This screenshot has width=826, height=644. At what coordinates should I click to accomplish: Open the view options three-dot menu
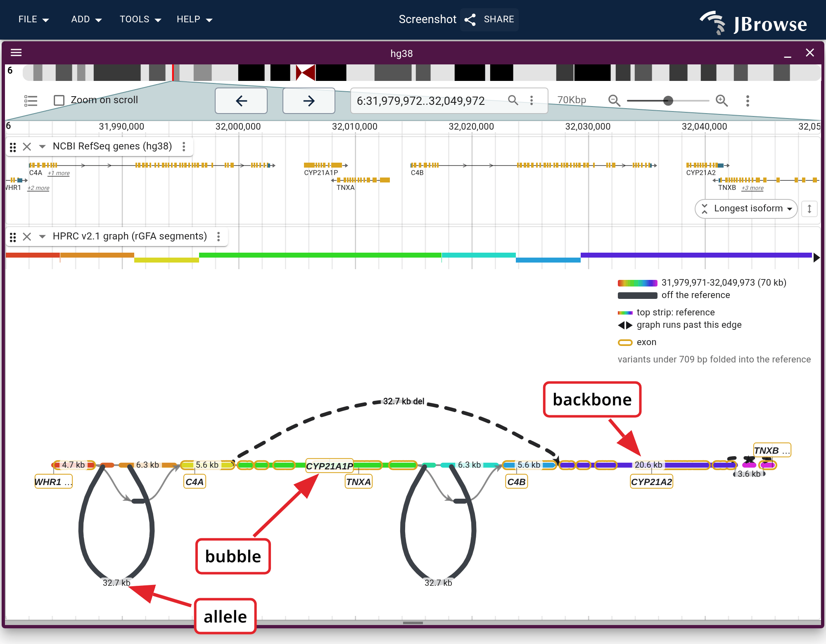coord(748,101)
